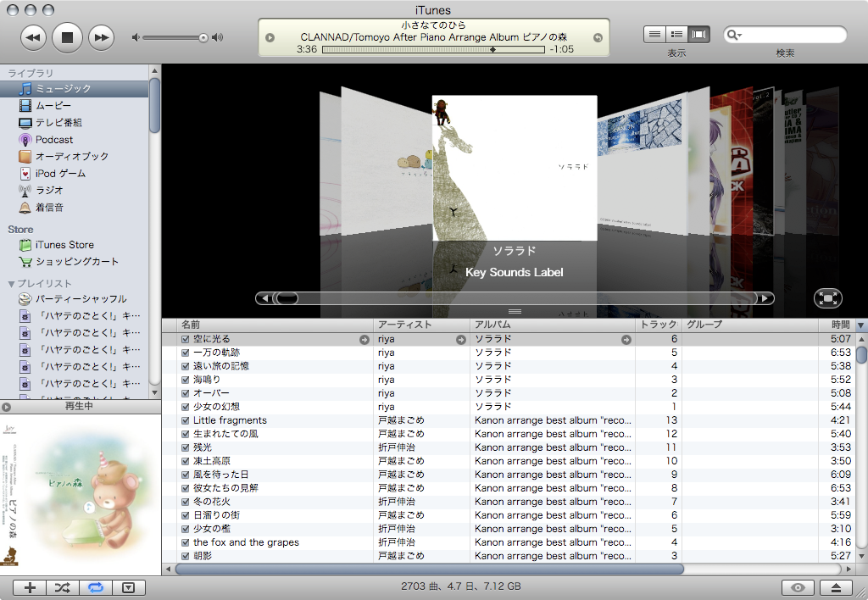Uncheck the Little fragments song checkbox

coord(186,420)
